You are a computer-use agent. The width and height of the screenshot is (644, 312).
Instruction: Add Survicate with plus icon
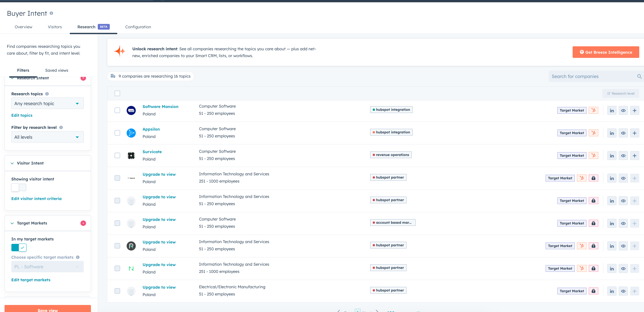pyautogui.click(x=635, y=156)
